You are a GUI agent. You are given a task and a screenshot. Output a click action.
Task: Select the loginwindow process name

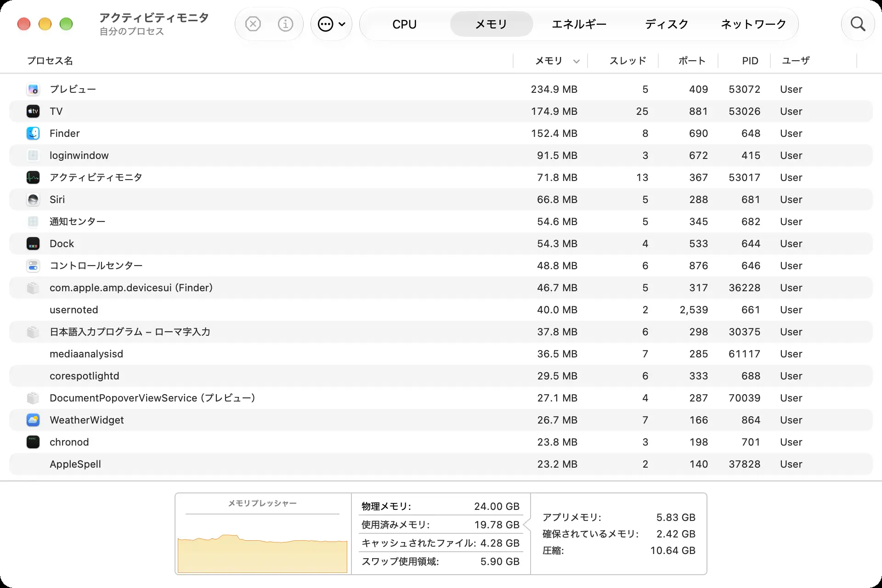[x=79, y=155]
